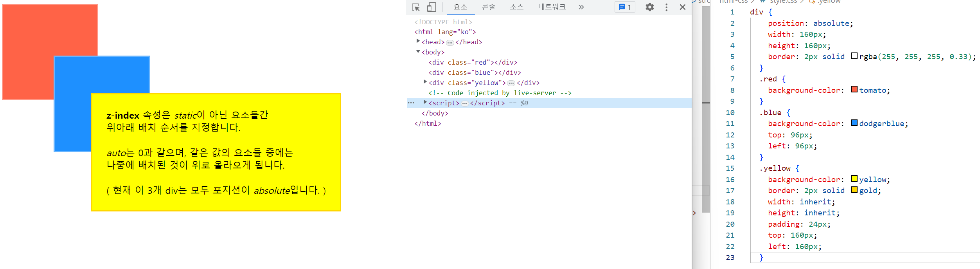This screenshot has height=269, width=980.
Task: Select the closing body tag
Action: pyautogui.click(x=435, y=113)
